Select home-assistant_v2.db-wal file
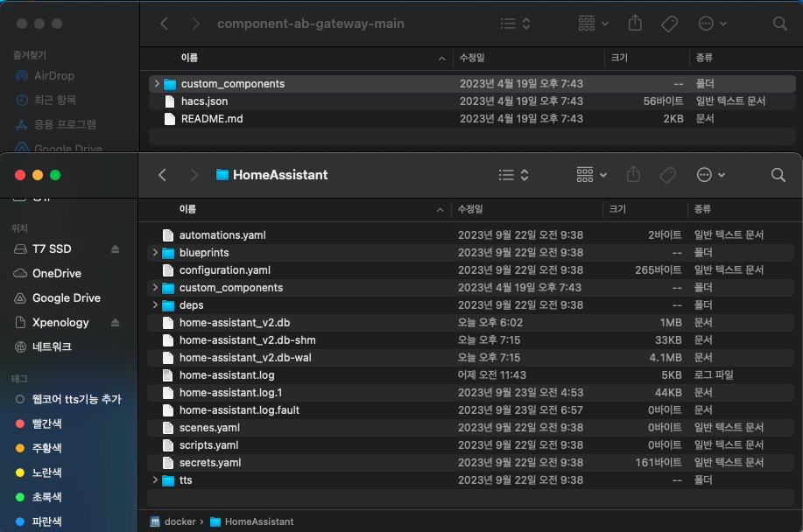 [x=469, y=358]
